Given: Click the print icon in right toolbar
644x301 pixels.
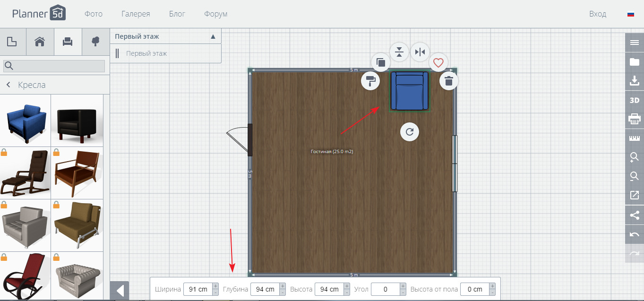Looking at the screenshot, I should coord(634,119).
